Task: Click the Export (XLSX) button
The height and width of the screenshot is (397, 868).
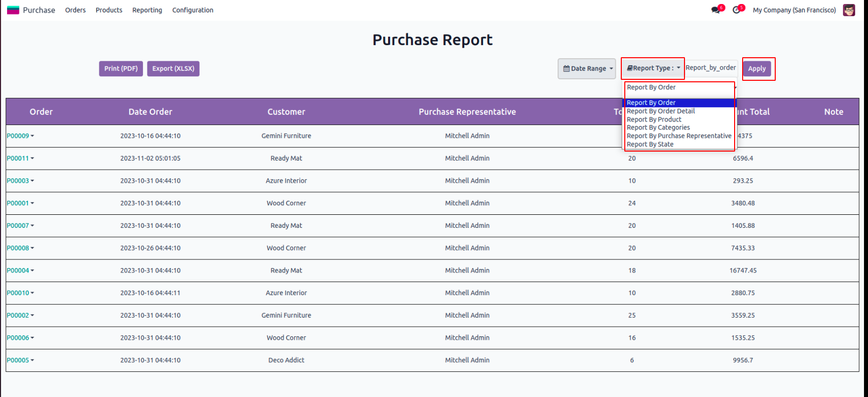Action: [x=173, y=69]
